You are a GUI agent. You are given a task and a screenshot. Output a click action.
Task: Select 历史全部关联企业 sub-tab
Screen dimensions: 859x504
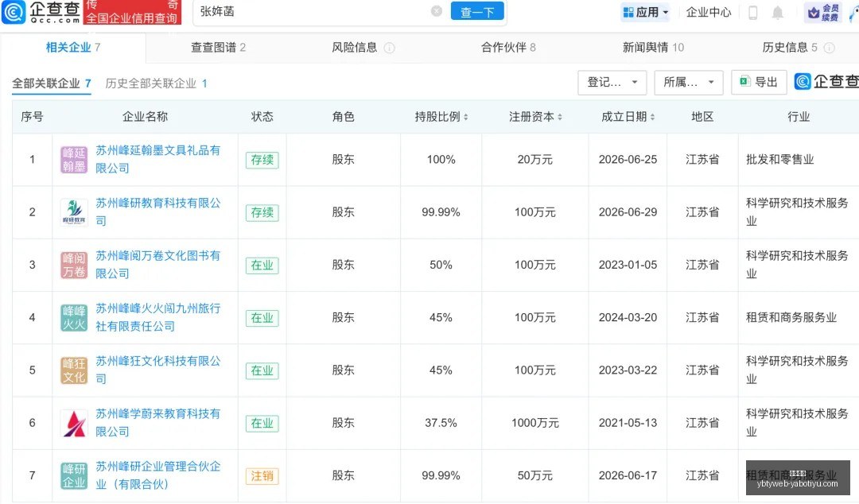tap(156, 83)
